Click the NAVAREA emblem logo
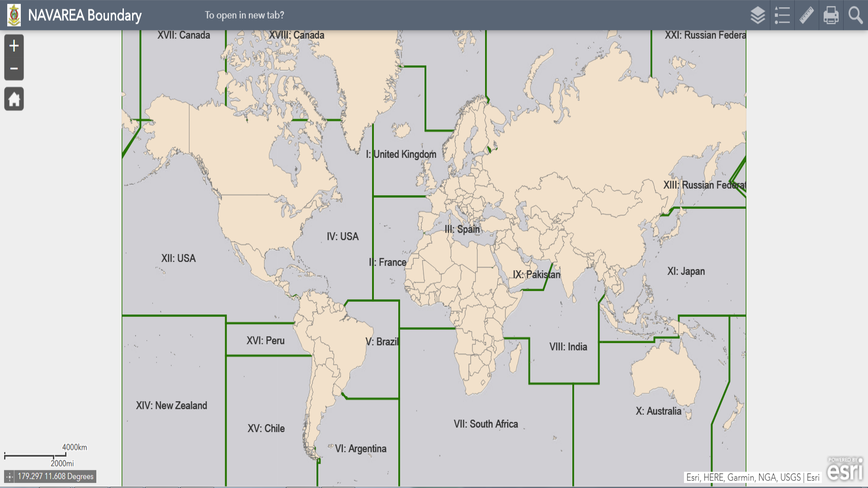The height and width of the screenshot is (488, 868). pos(14,14)
